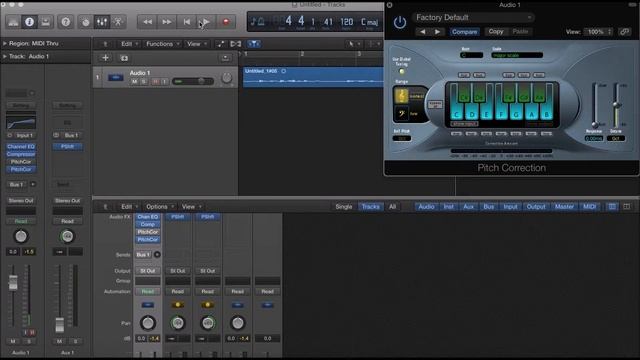Screen dimensions: 640x360
Task: Click the Audio 1 track icon in header
Action: (116, 77)
